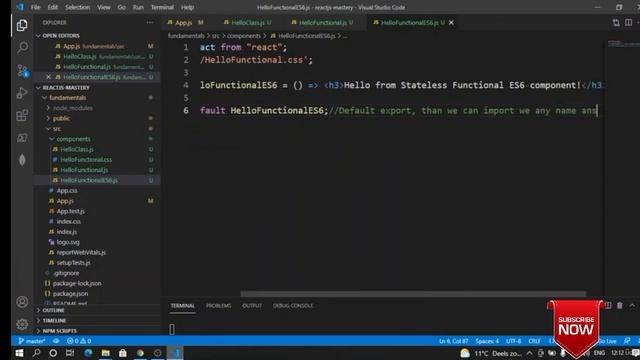
Task: Maximize the terminal panel with the chevron
Action: click(x=632, y=306)
